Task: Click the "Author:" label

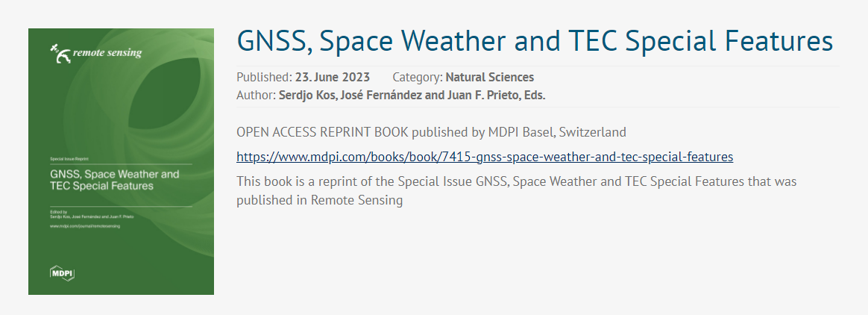Action: pyautogui.click(x=256, y=95)
